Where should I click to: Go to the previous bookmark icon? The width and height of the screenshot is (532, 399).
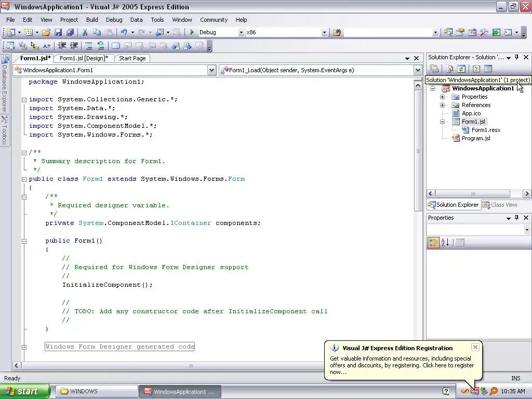[128, 46]
